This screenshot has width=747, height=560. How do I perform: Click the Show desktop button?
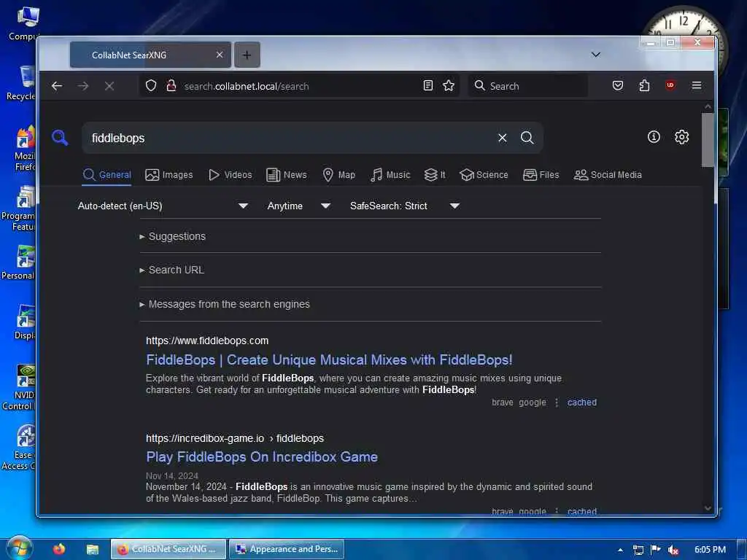pos(741,550)
